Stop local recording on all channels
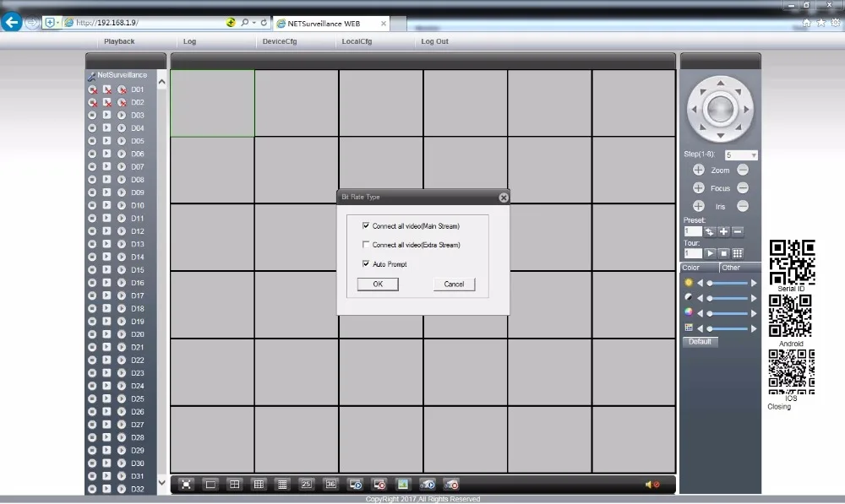 point(451,484)
